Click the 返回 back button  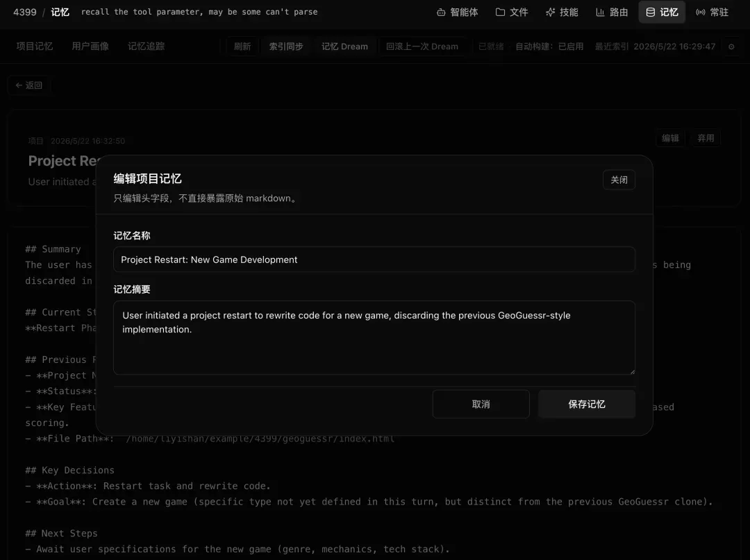click(29, 85)
